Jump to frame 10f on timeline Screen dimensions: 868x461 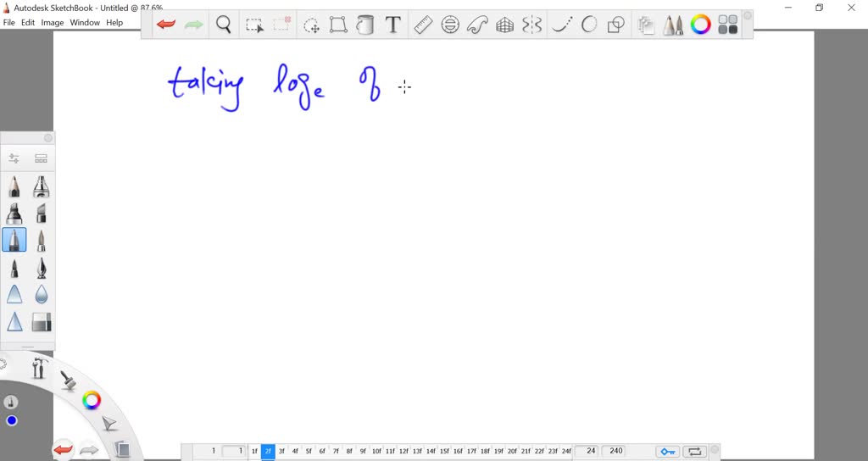coord(376,451)
